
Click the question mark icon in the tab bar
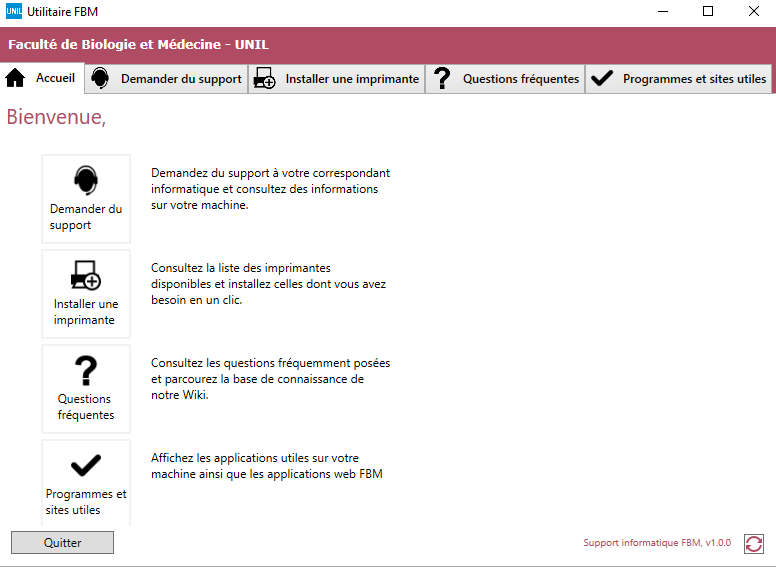(443, 79)
